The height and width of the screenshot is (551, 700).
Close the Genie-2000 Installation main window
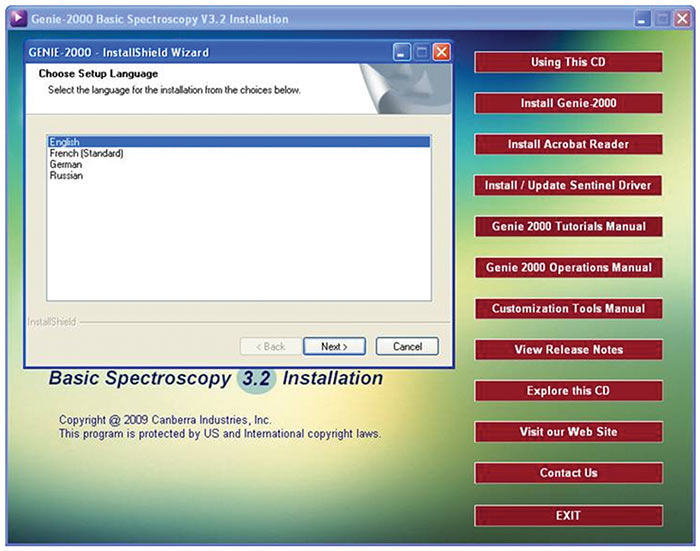coord(683,19)
